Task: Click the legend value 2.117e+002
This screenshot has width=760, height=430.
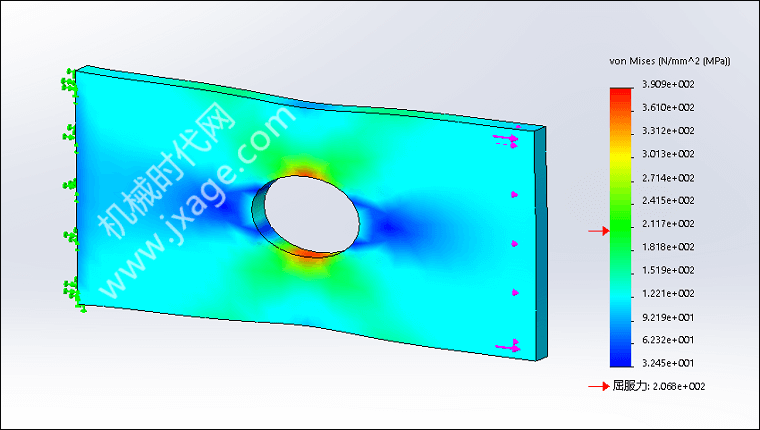Action: (x=668, y=223)
